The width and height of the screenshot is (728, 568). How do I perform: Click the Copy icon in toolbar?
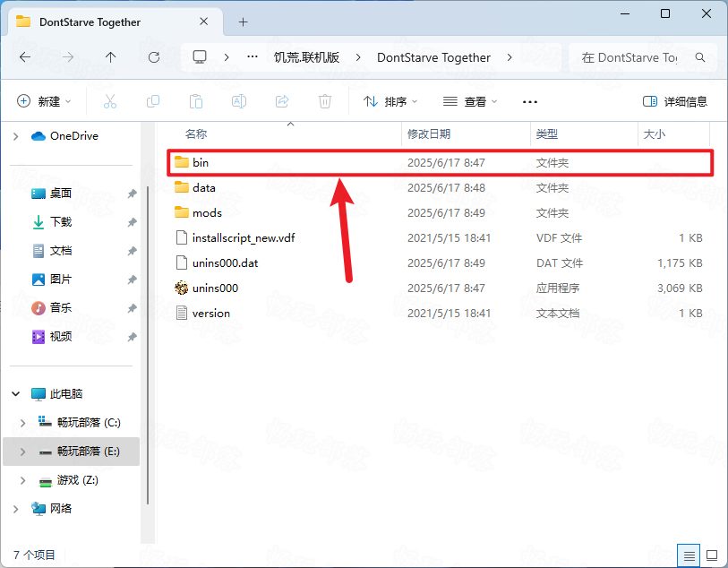153,101
